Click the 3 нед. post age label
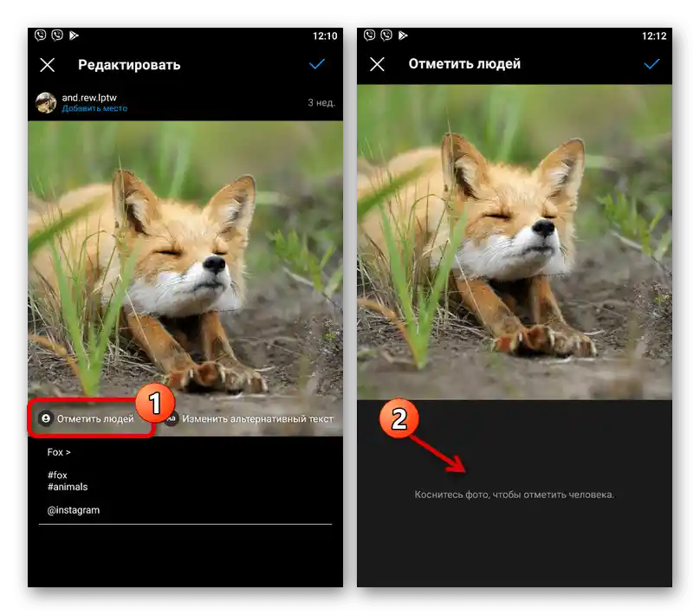The height and width of the screenshot is (615, 700). coord(321,103)
